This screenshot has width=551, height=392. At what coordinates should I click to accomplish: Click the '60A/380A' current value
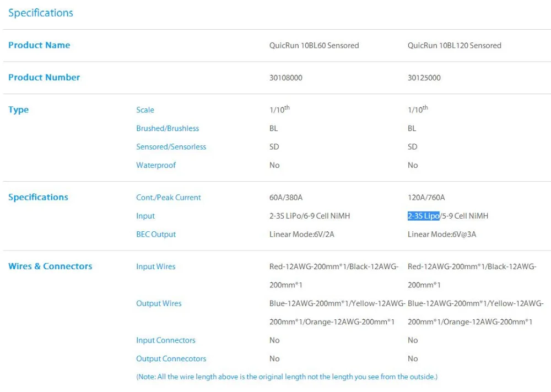285,198
